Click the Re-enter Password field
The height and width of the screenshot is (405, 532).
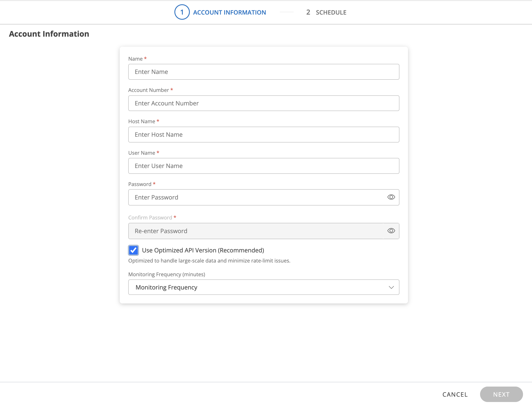(256, 231)
